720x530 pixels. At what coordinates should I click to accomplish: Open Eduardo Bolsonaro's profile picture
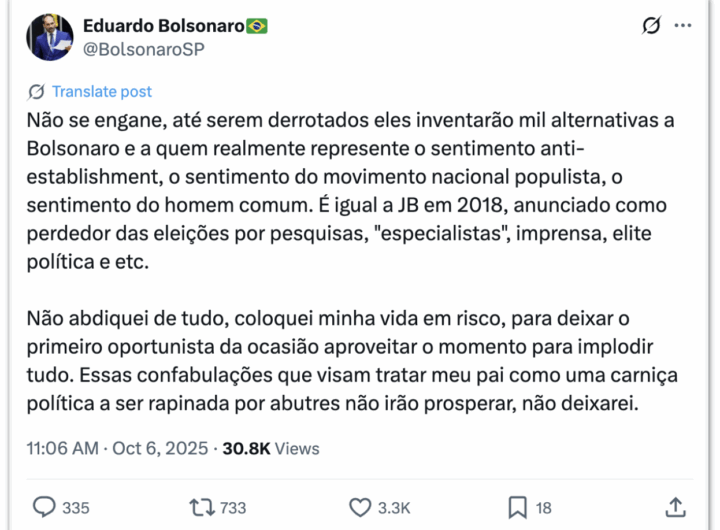(49, 36)
